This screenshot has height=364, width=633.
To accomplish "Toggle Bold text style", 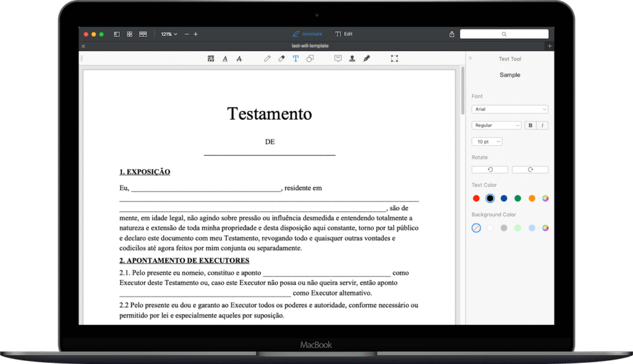I will tap(530, 125).
